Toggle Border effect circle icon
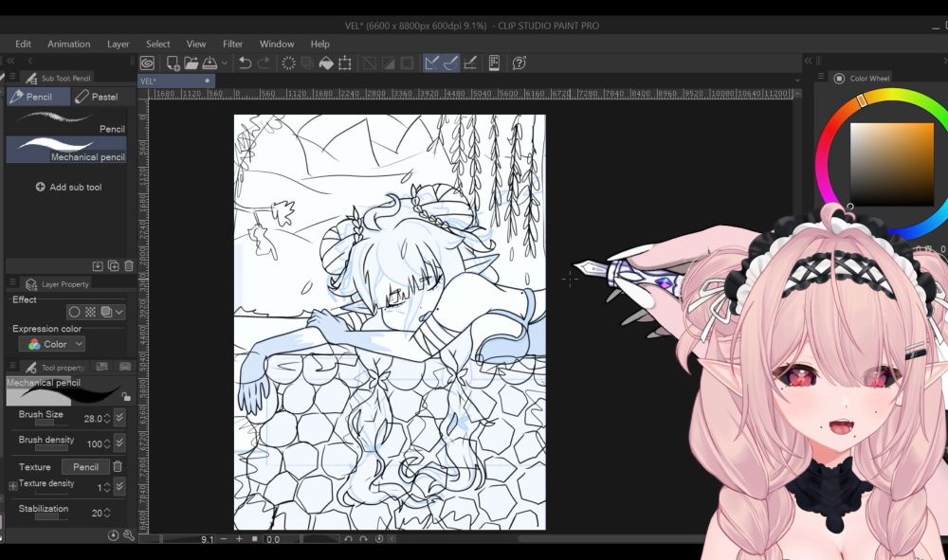Screen dimensions: 948x560 point(74,312)
